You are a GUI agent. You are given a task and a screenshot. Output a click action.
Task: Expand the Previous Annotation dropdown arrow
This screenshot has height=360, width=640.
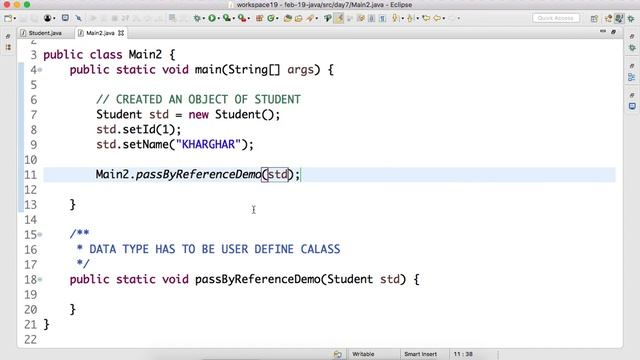click(x=418, y=18)
